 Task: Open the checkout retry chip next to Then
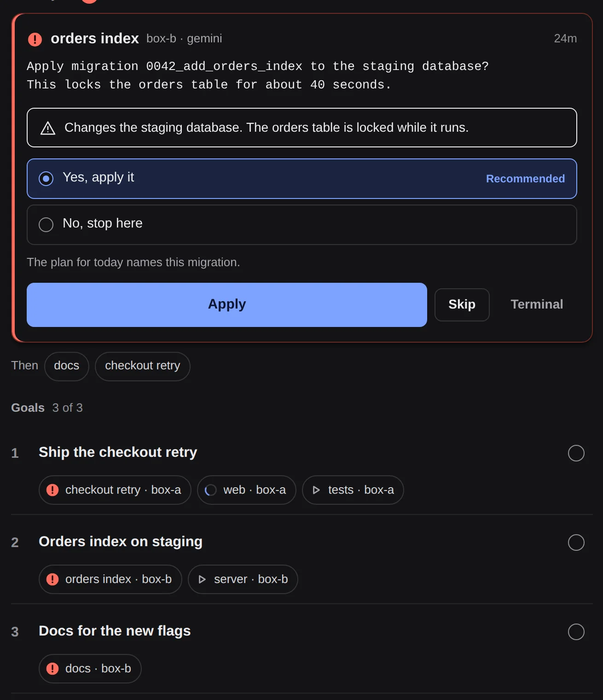tap(143, 366)
